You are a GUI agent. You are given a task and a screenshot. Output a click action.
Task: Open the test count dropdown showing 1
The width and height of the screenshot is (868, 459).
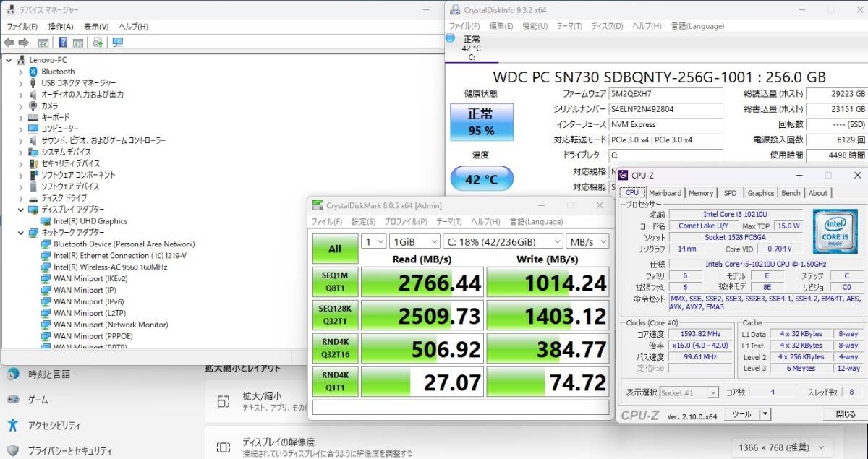click(x=373, y=241)
